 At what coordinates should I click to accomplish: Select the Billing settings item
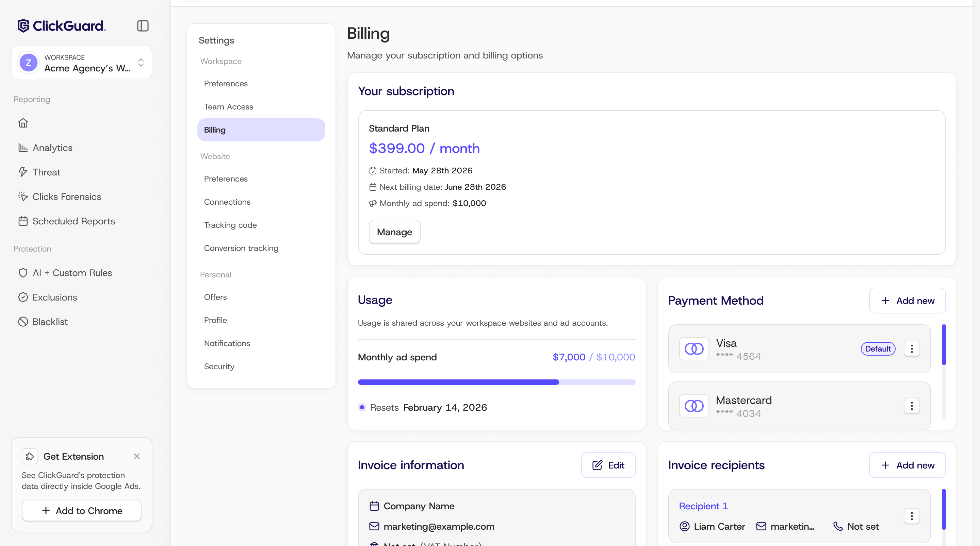pos(261,130)
